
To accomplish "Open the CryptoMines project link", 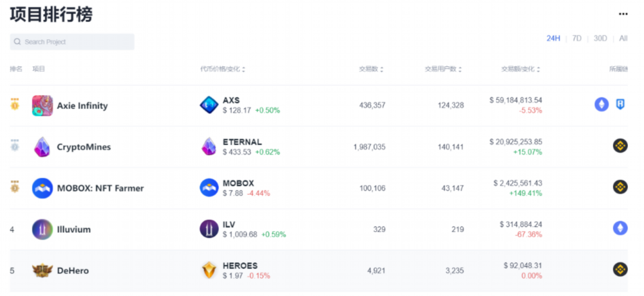I will click(x=84, y=147).
